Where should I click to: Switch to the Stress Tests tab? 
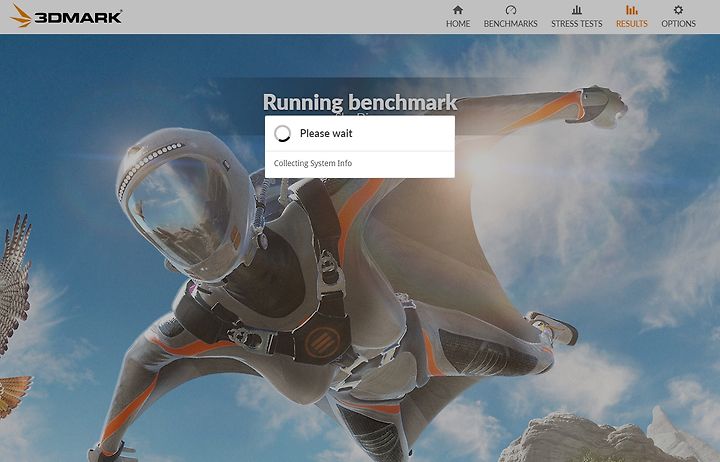click(x=576, y=17)
